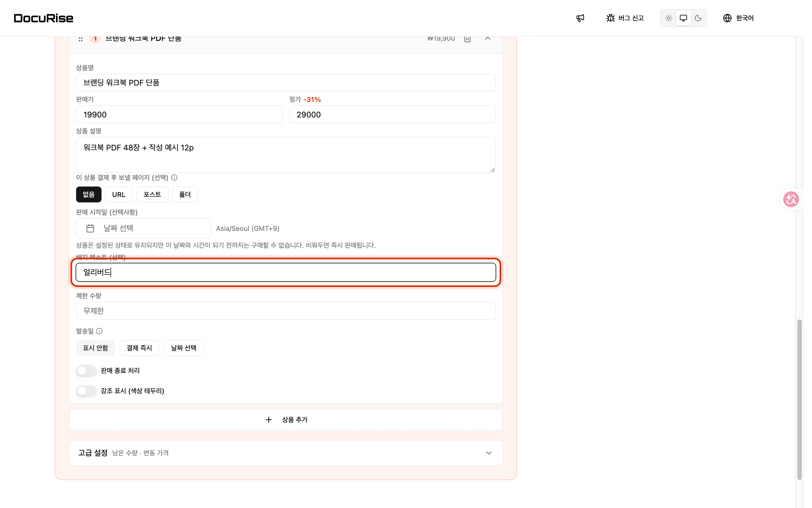Viewport: 812px width, 508px height.
Task: Select 포스트 redirect option
Action: coord(152,194)
